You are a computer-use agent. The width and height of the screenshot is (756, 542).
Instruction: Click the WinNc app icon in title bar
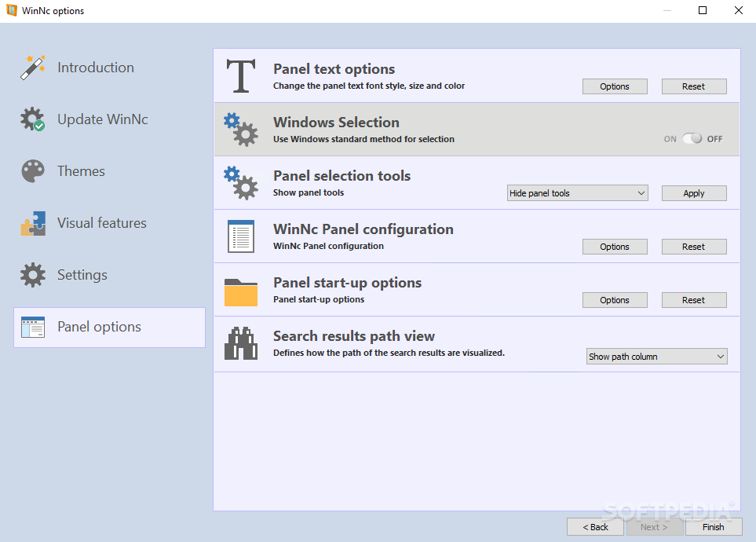click(x=12, y=11)
